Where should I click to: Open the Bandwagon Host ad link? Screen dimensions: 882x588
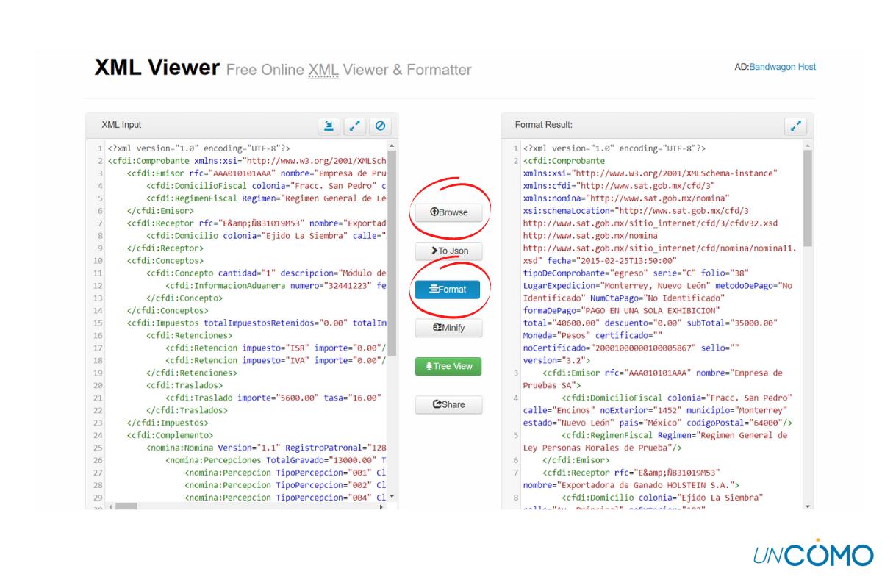(x=781, y=67)
